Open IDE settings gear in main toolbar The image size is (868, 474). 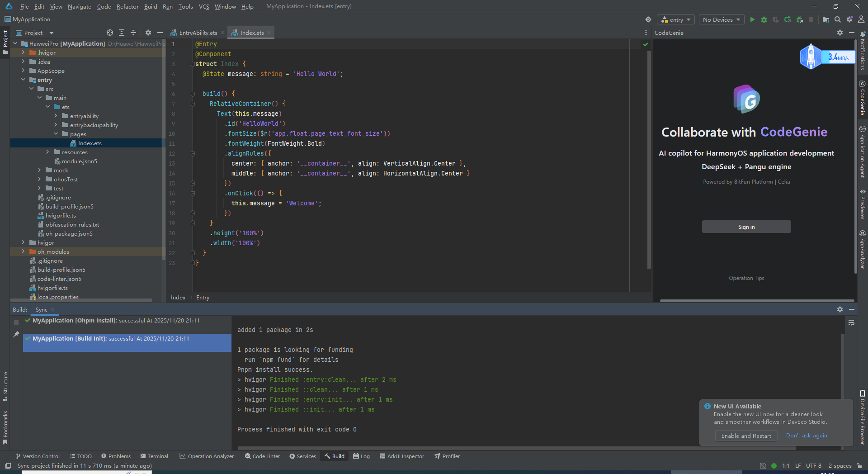849,19
